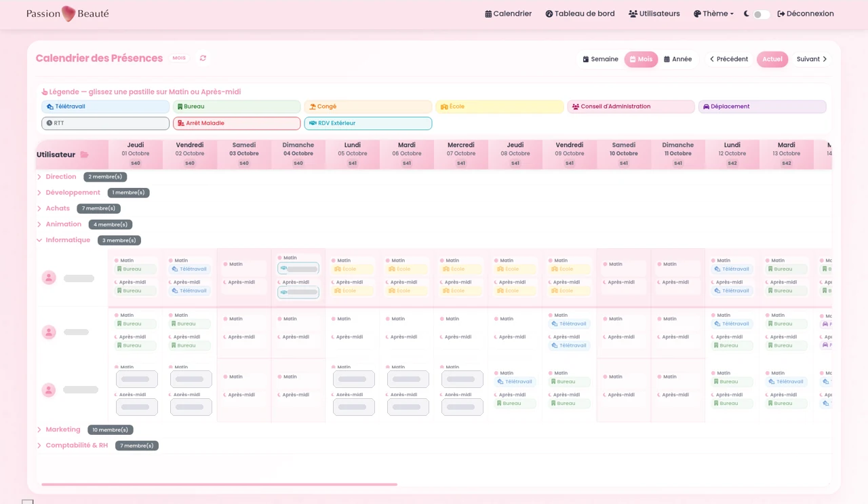Select Conseil d'Administration legend chip
Viewport: 868px width, 504px height.
point(631,106)
